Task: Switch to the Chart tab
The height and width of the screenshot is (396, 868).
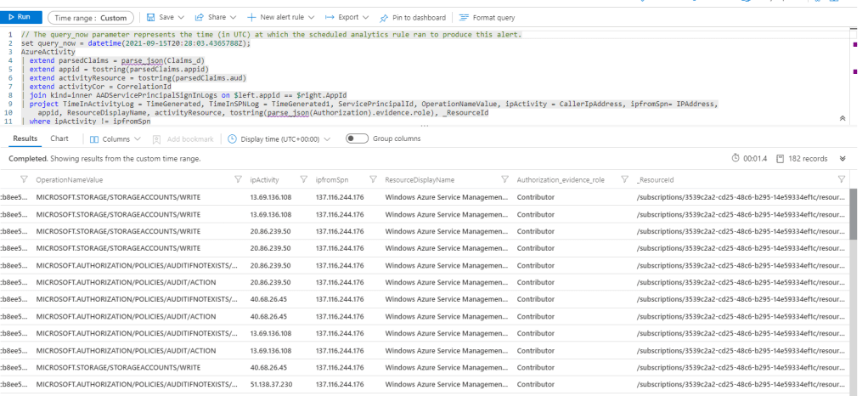Action: coord(59,139)
